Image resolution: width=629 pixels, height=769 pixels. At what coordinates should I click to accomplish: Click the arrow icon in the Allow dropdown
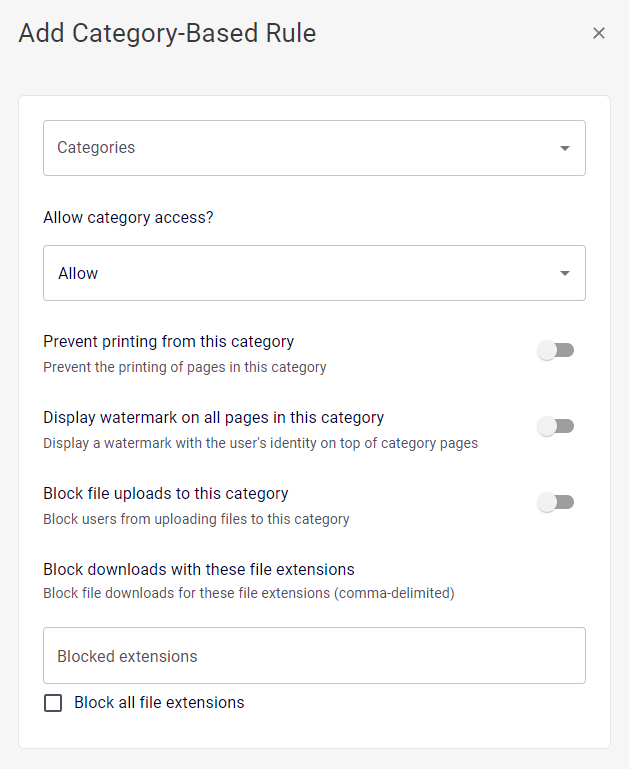point(565,273)
